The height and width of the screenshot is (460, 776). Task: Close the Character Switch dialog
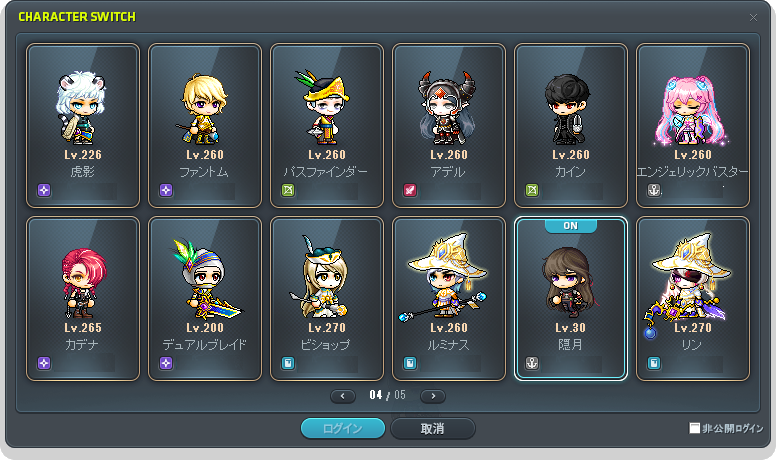tap(753, 18)
